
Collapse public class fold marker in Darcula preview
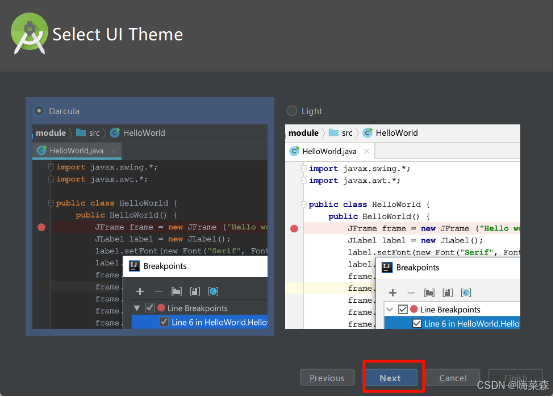point(51,203)
